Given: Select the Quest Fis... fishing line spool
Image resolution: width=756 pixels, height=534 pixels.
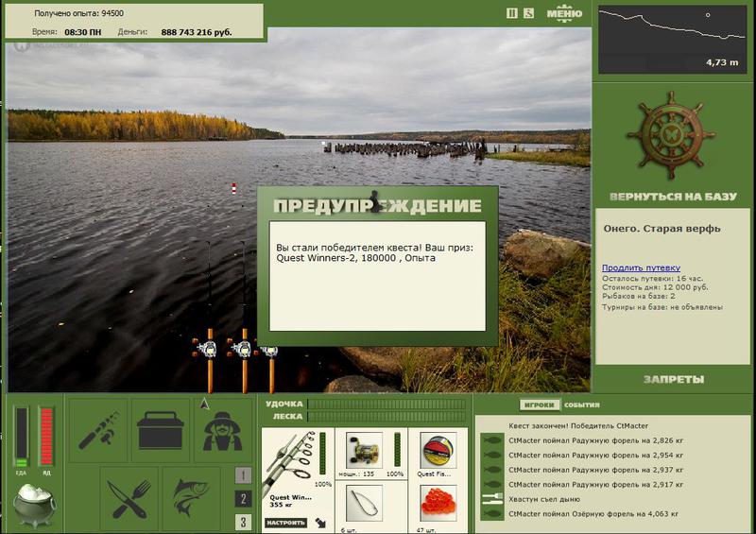Looking at the screenshot, I should [438, 451].
